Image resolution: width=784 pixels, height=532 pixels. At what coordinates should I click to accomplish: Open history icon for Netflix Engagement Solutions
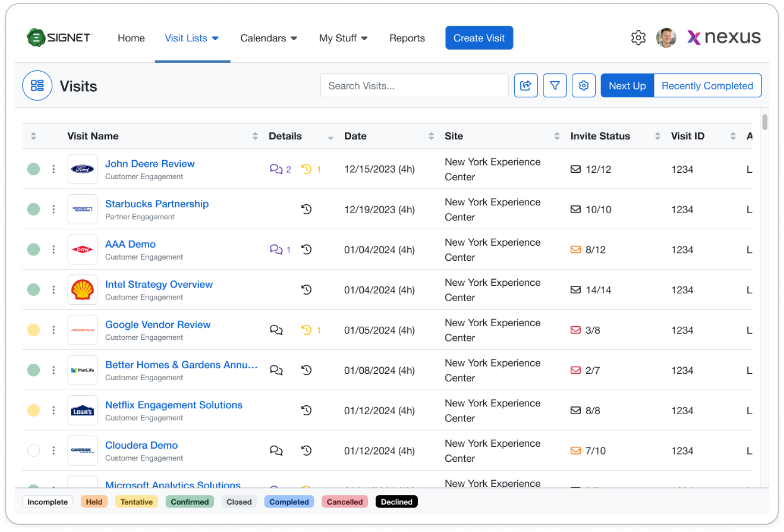point(307,411)
